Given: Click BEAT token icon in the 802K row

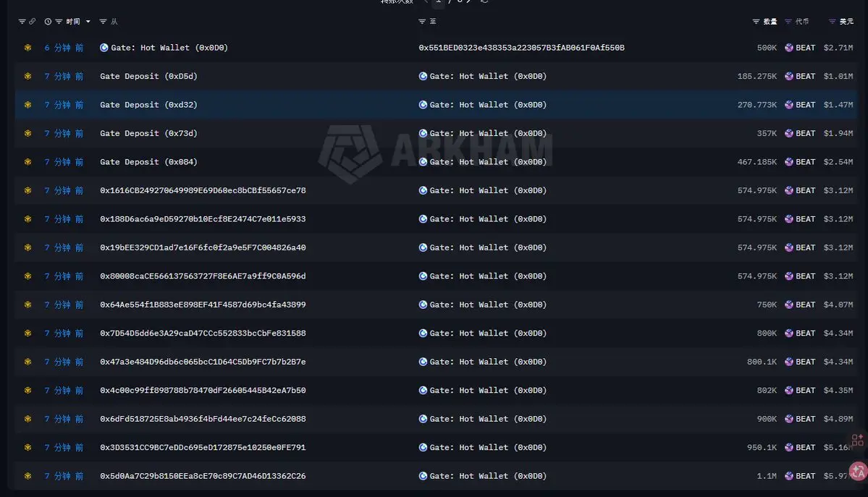Looking at the screenshot, I should tap(789, 390).
